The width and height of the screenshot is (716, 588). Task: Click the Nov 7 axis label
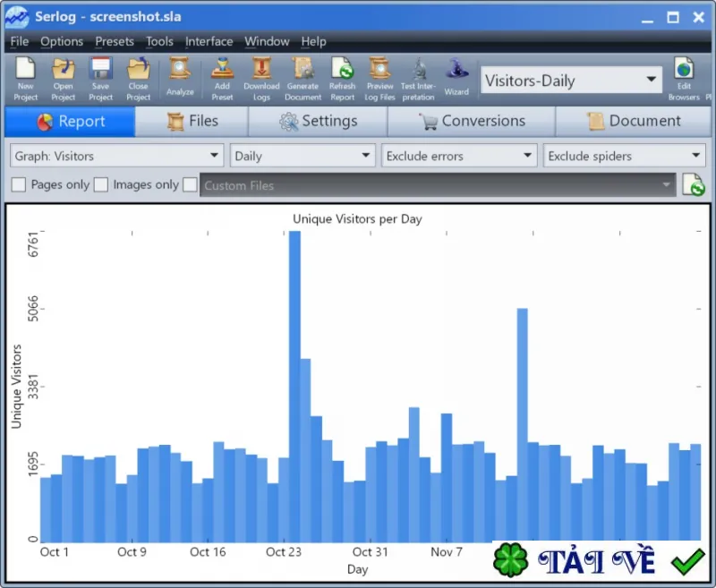[x=447, y=552]
